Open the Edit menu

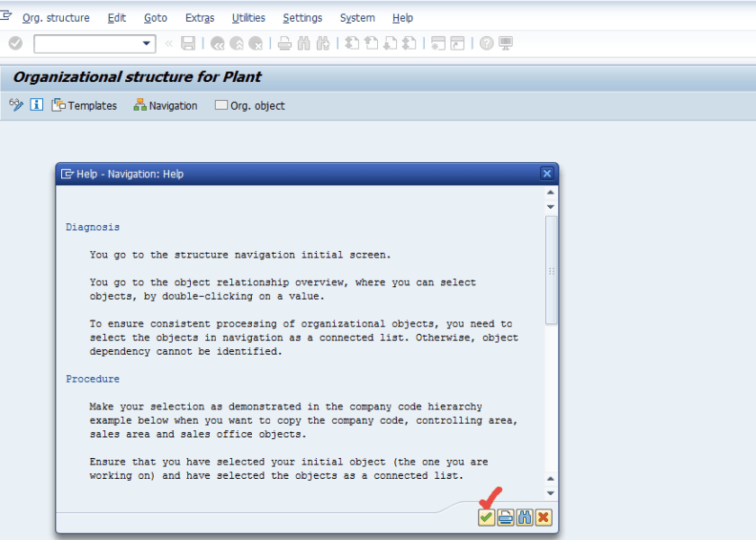(x=117, y=18)
